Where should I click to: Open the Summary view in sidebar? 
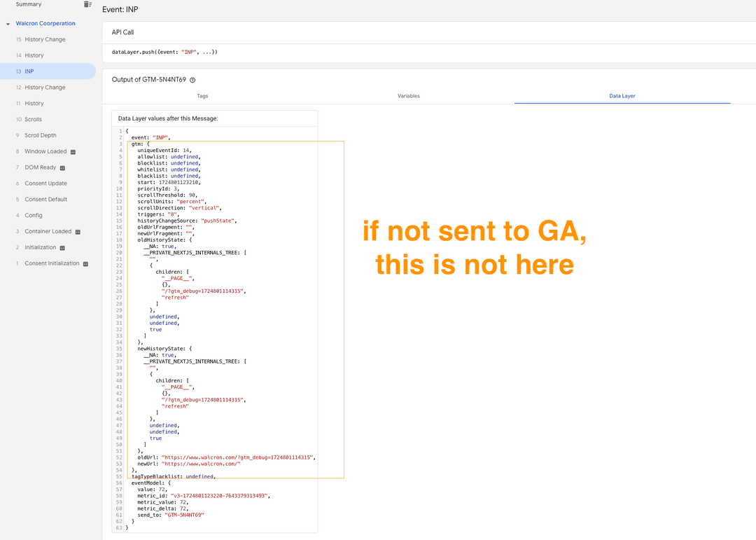29,4
